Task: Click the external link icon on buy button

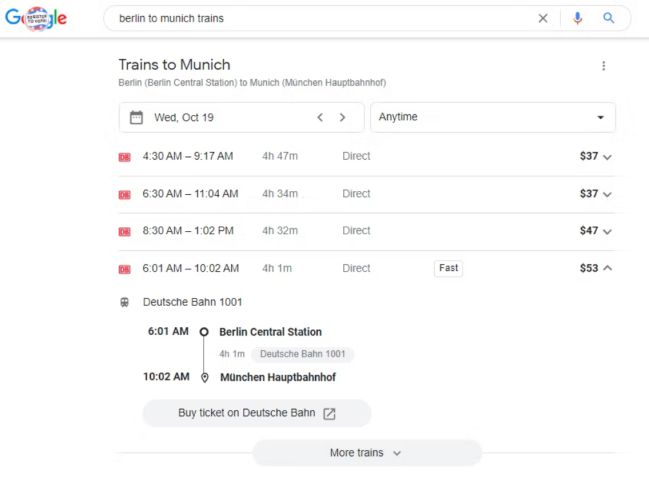Action: 329,413
